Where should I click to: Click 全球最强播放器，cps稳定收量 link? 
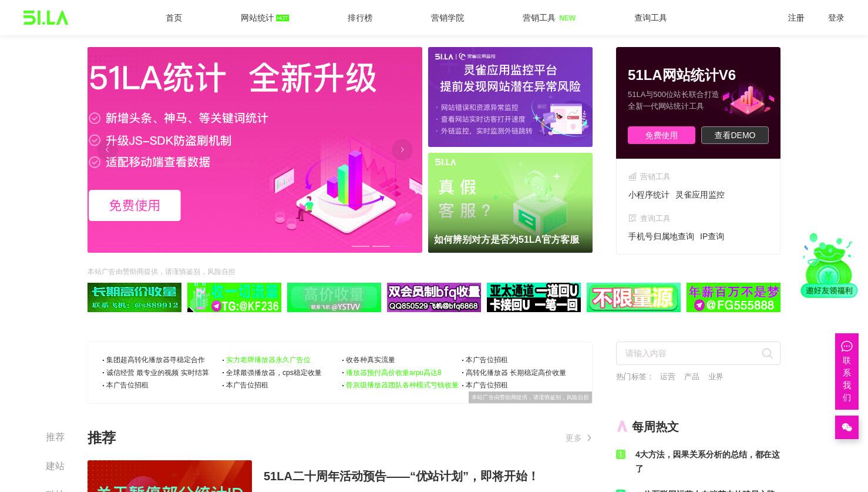(x=274, y=373)
